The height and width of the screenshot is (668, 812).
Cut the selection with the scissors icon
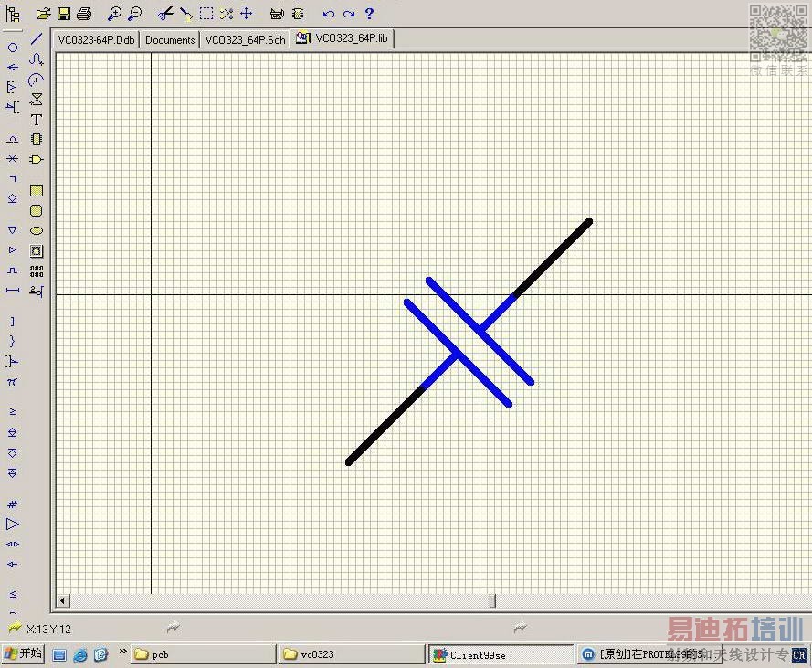point(165,14)
